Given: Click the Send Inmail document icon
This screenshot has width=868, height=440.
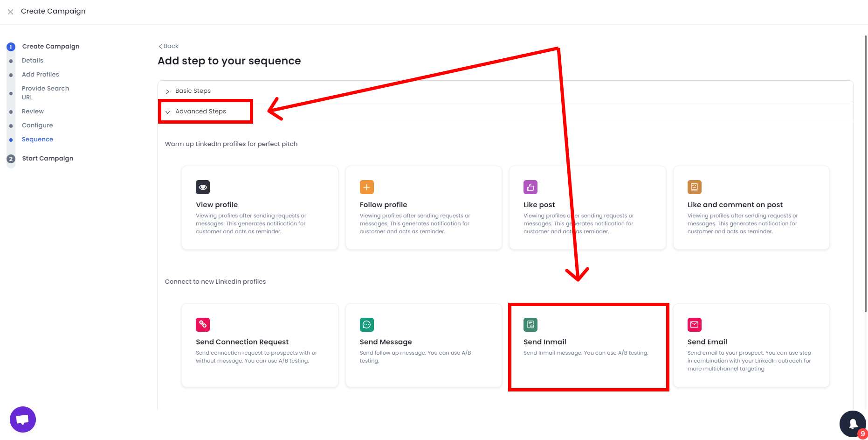Looking at the screenshot, I should [x=530, y=324].
